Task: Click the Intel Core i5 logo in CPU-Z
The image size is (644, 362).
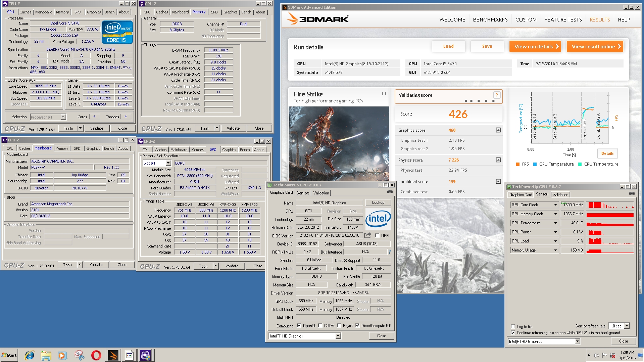Action: point(117,32)
